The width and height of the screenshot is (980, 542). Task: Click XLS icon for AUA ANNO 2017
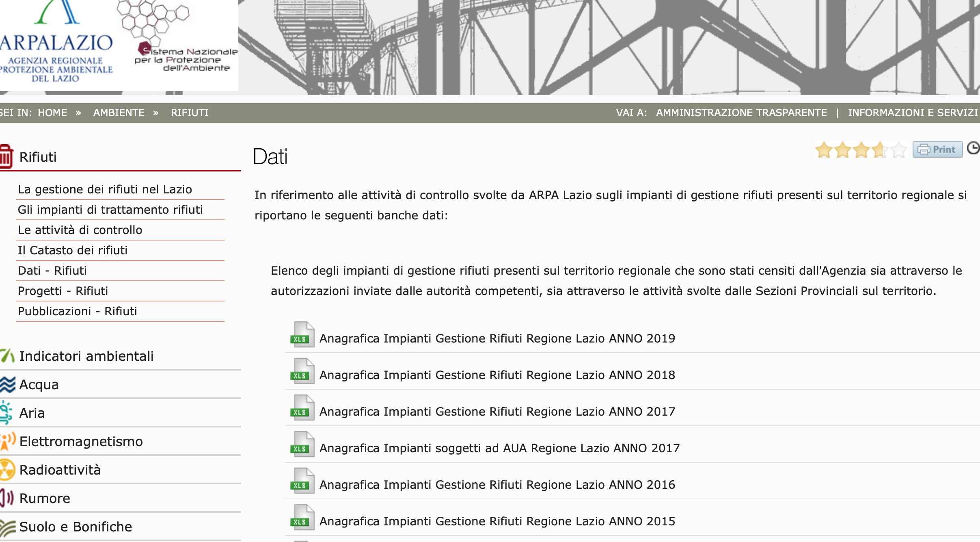[x=302, y=444]
